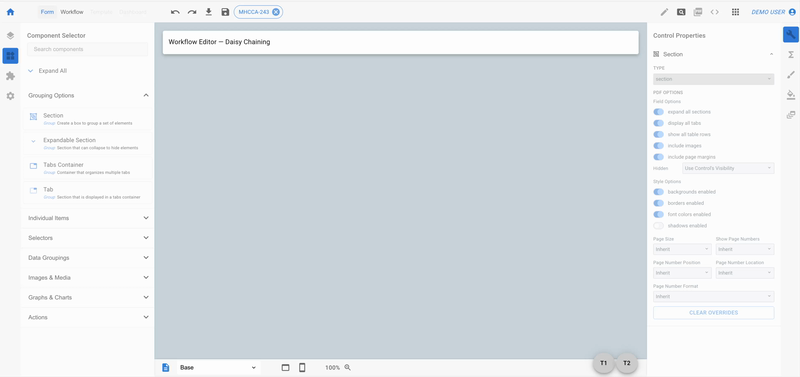Expand the Selectors group
The height and width of the screenshot is (377, 800).
87,238
